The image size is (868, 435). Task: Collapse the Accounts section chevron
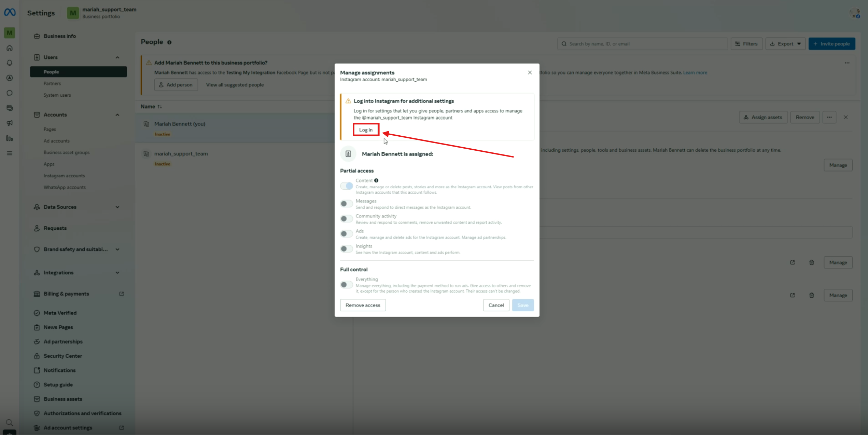point(117,115)
